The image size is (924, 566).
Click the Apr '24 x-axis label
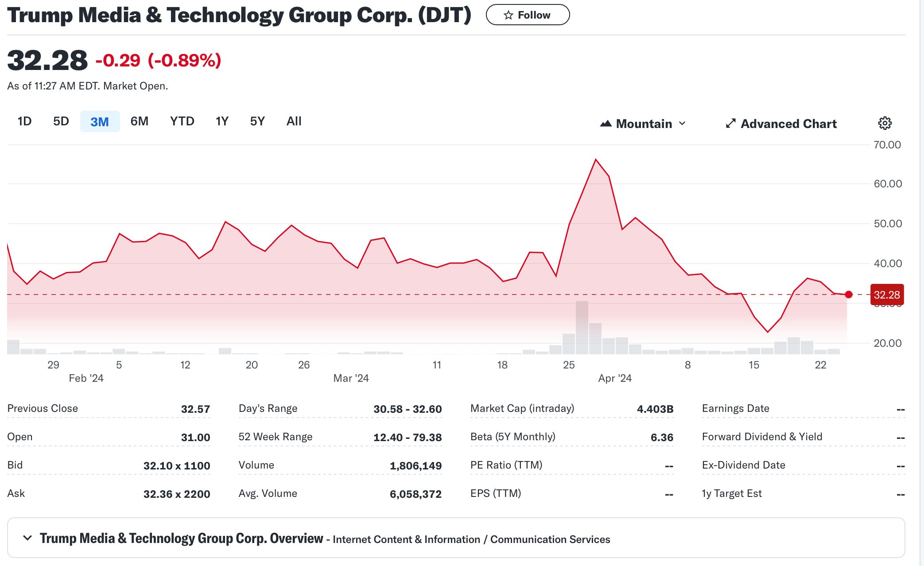click(x=615, y=378)
